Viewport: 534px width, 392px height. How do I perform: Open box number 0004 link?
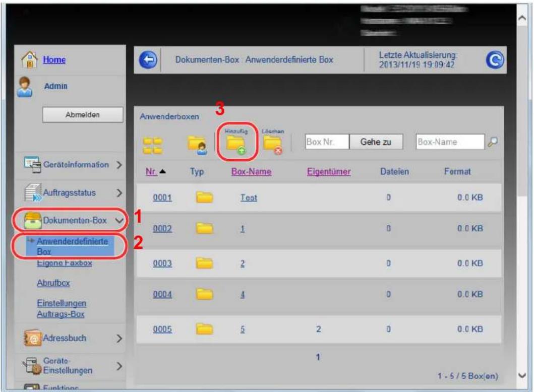(x=162, y=294)
